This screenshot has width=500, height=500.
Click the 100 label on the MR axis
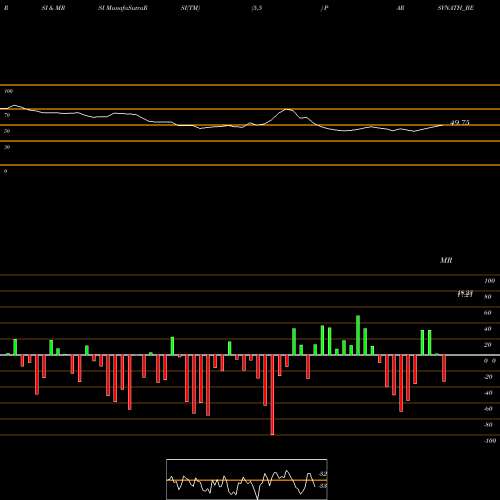490,281
